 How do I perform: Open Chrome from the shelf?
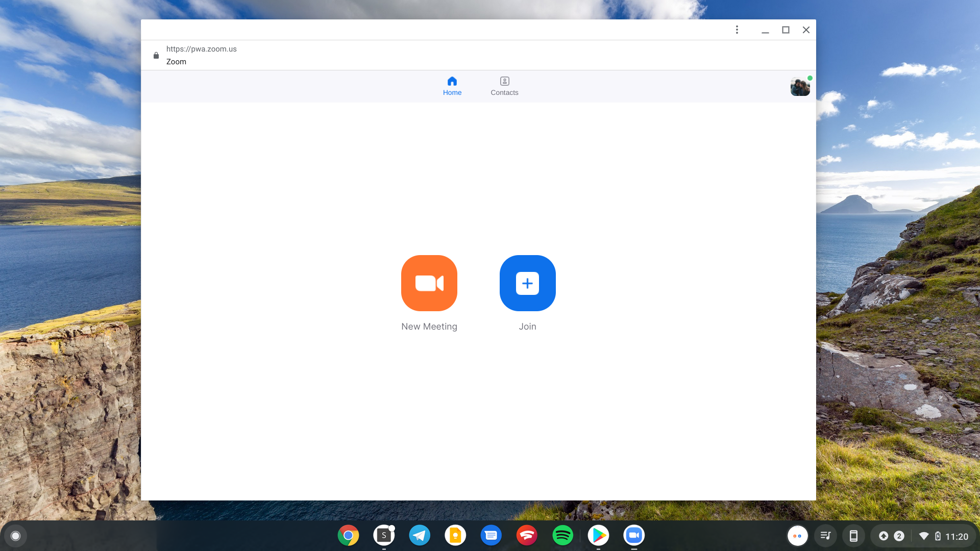point(349,535)
